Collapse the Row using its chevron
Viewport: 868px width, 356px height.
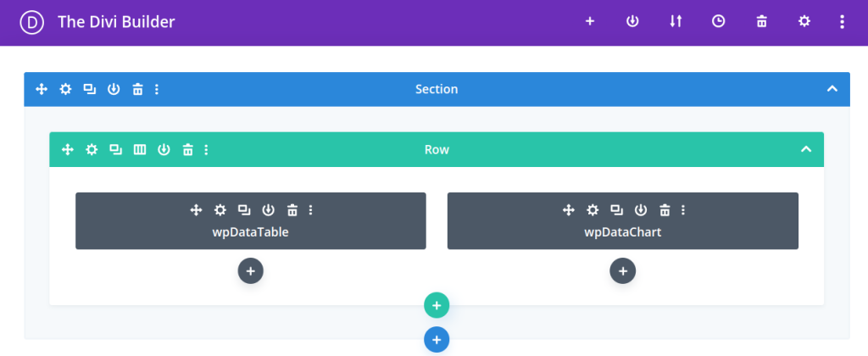[x=806, y=149]
